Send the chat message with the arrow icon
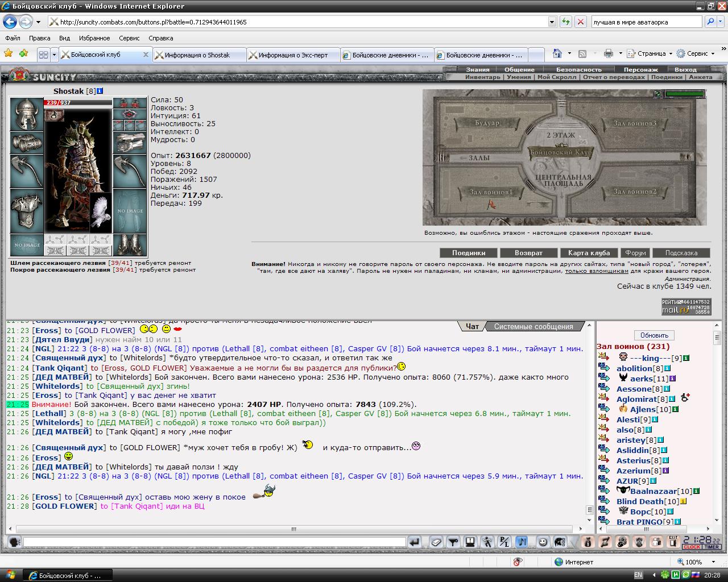Screen dimensions: 728x582 pos(415,542)
